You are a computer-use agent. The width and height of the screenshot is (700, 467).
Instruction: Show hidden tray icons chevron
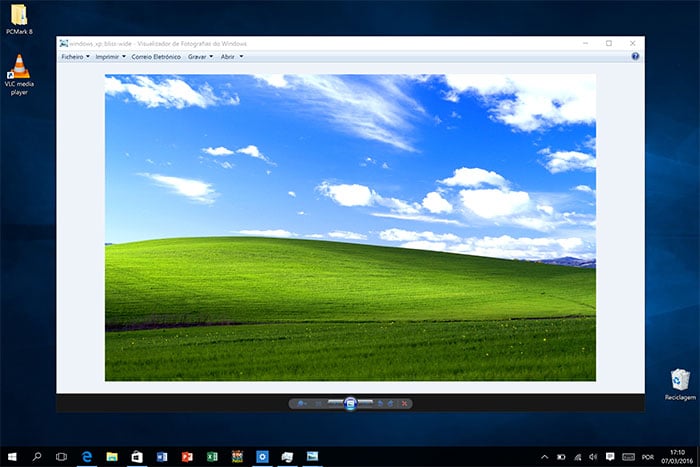pyautogui.click(x=545, y=457)
